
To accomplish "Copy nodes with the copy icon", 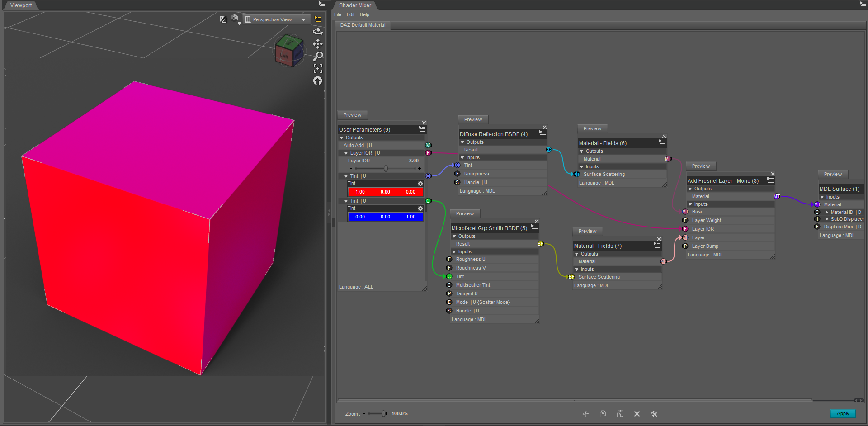I will [x=603, y=413].
